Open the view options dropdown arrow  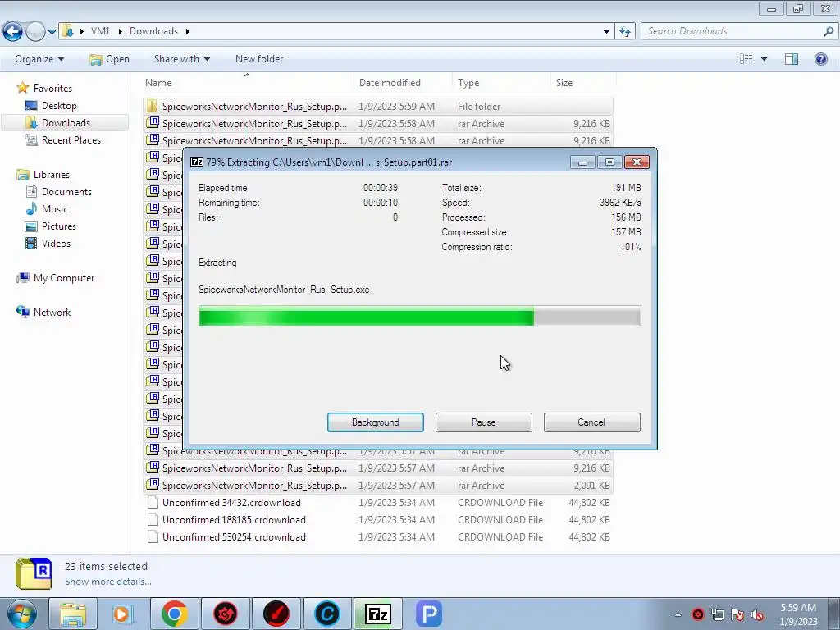click(764, 59)
